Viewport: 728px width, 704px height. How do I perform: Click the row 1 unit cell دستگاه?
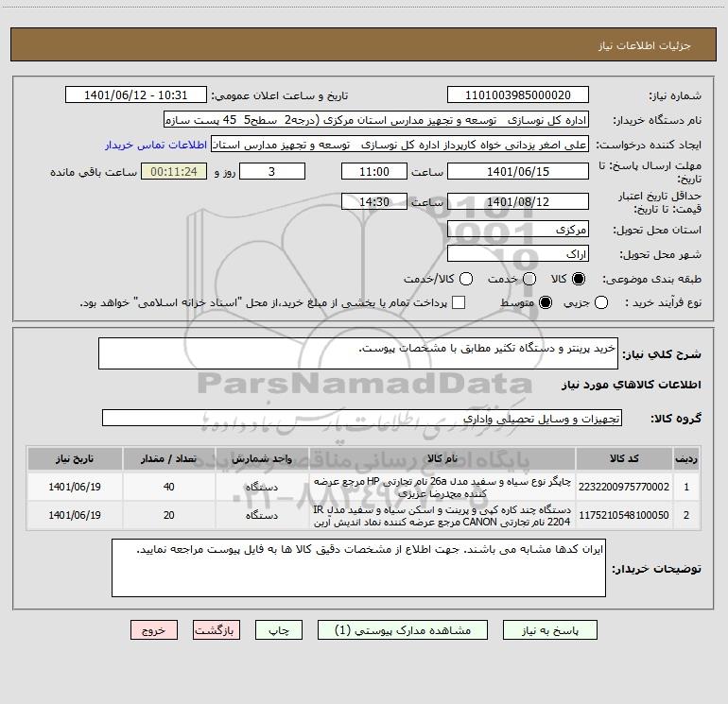click(x=262, y=487)
